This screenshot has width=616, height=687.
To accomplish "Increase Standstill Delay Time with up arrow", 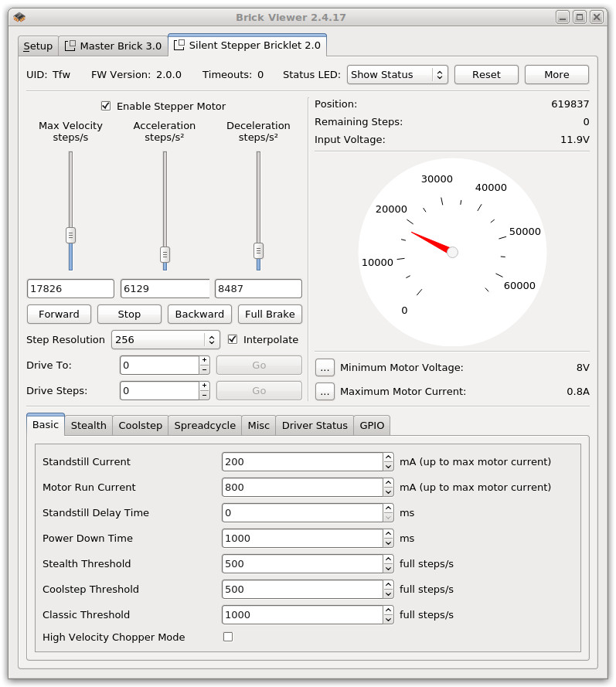I will (x=388, y=508).
